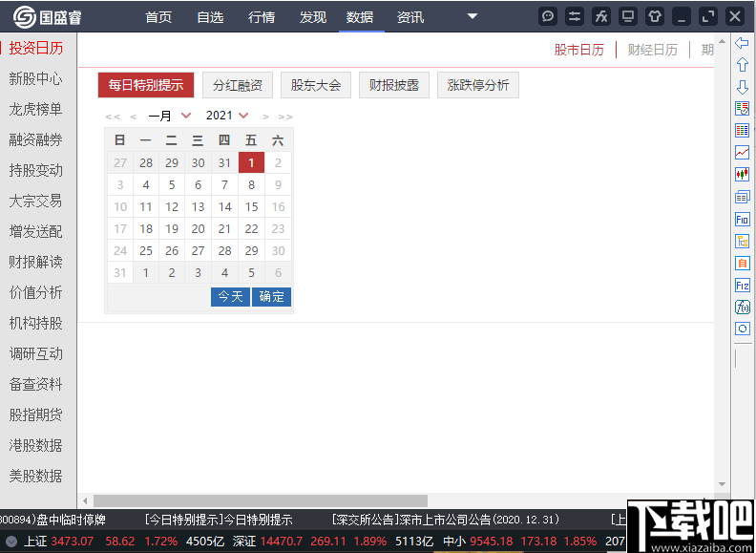Screen dimensions: 756x553
Task: Click the horizontal scrollbar thumb
Action: (261, 500)
